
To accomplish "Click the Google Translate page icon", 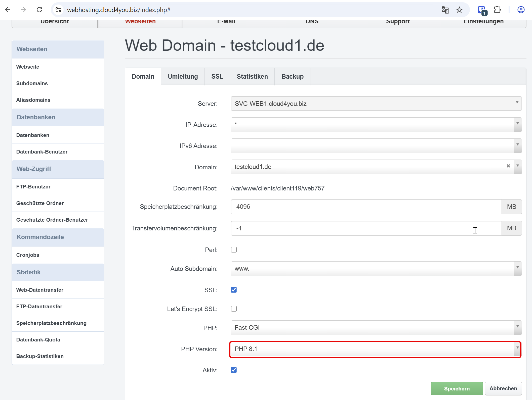I will click(x=445, y=10).
